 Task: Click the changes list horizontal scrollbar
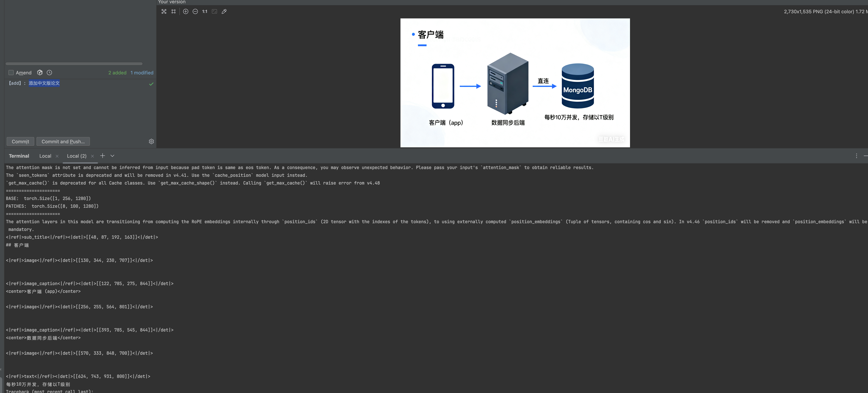(74, 64)
